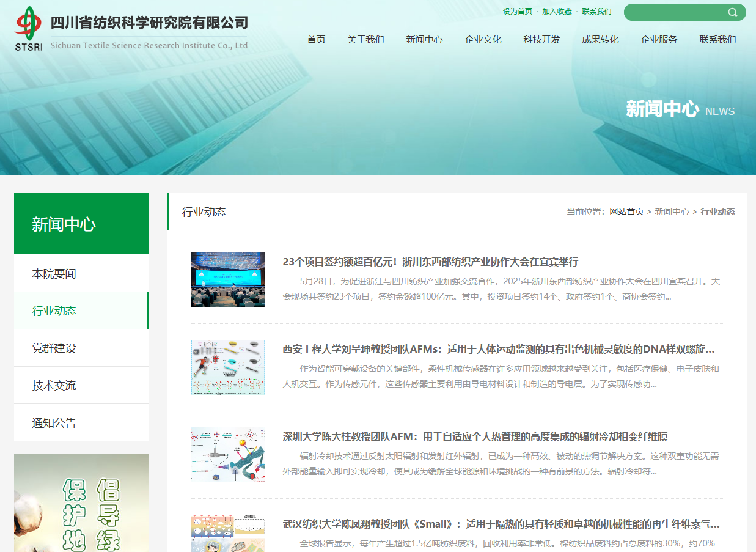This screenshot has height=552, width=756.
Task: Open article title 深圳大学陈大柱教授团队AFM
Action: pos(475,436)
